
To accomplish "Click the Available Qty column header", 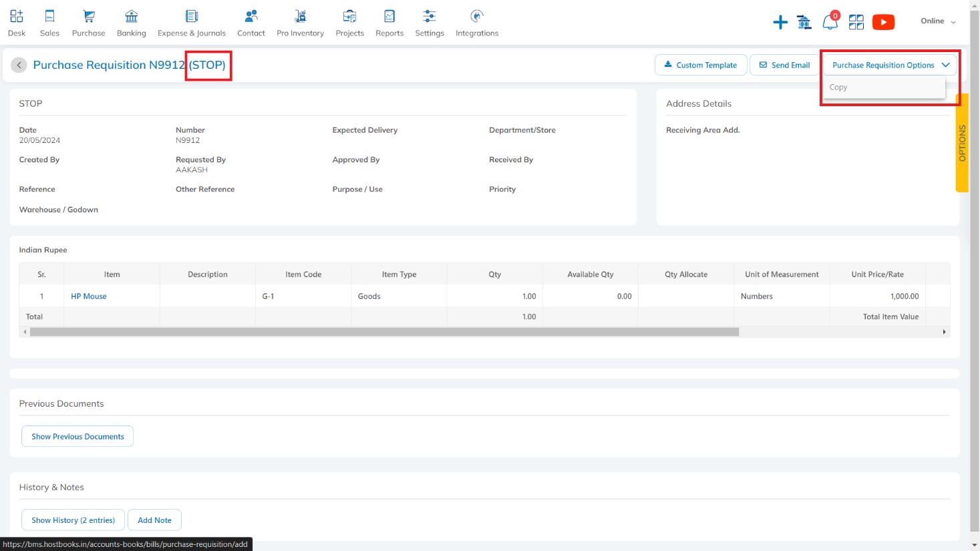I will tap(591, 274).
